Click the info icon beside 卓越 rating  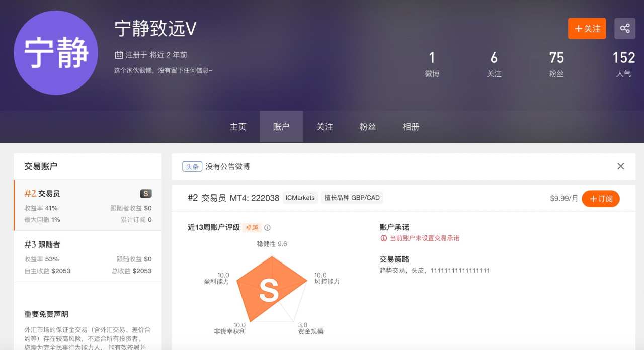268,228
